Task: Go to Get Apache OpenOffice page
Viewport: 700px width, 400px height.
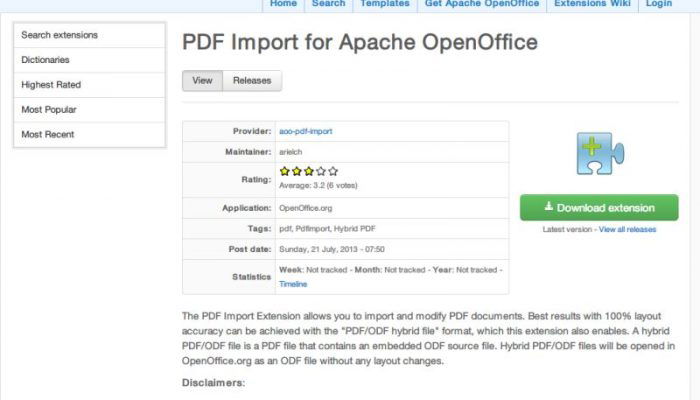Action: [x=482, y=4]
